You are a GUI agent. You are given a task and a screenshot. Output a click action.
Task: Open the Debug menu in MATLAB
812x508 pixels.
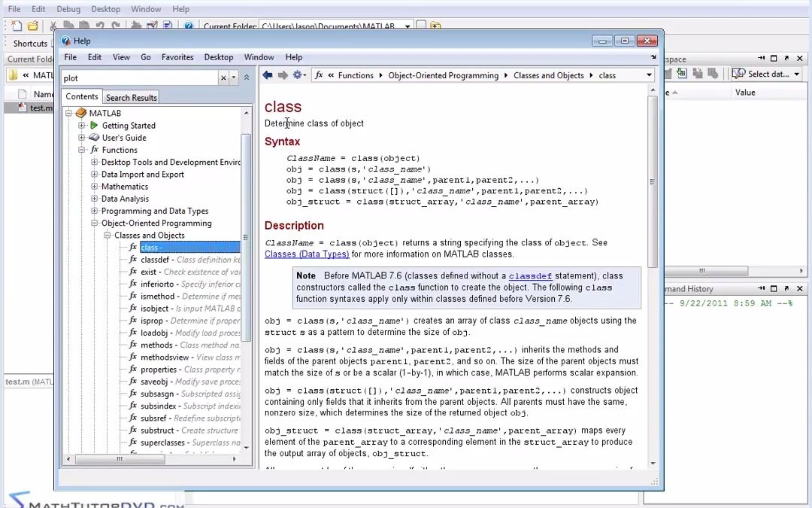coord(68,8)
